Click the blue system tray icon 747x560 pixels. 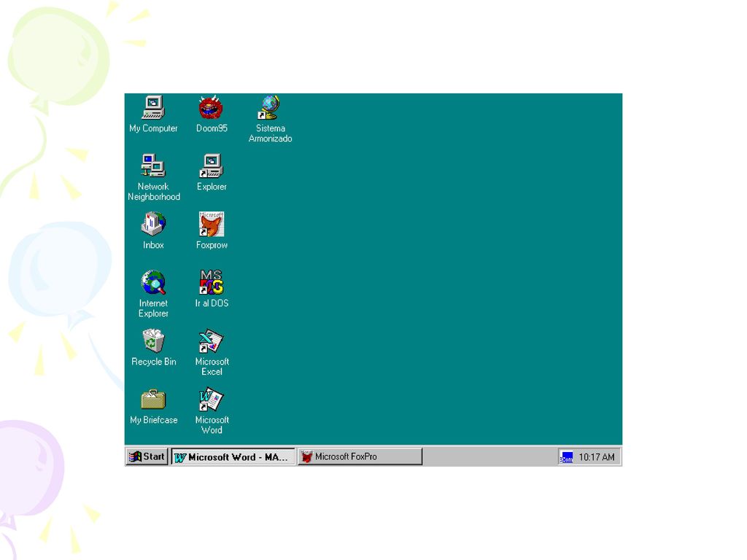pos(566,457)
